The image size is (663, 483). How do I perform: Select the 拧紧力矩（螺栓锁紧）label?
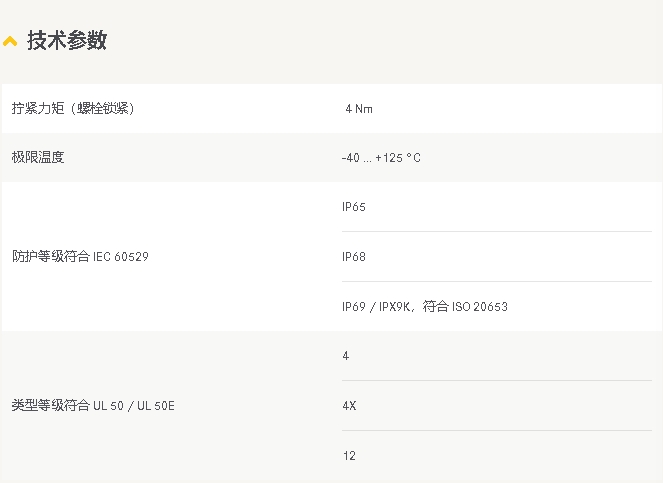click(x=73, y=108)
